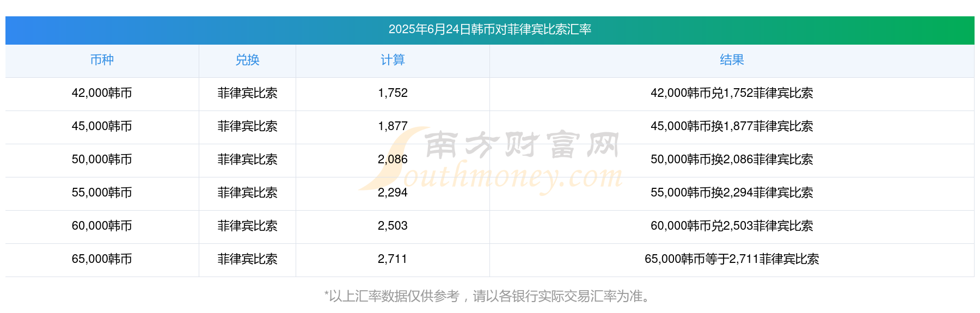Select the 50,000韩币 cell
The image size is (980, 313).
coord(102,159)
